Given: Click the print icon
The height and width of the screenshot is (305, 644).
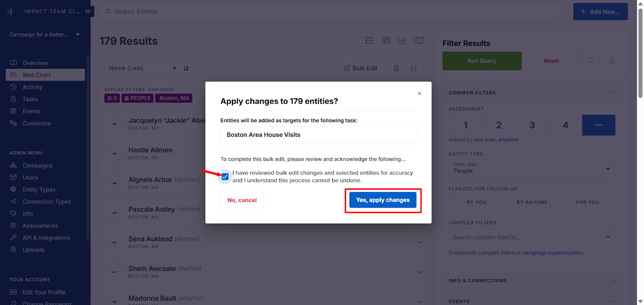Looking at the screenshot, I should click(413, 68).
